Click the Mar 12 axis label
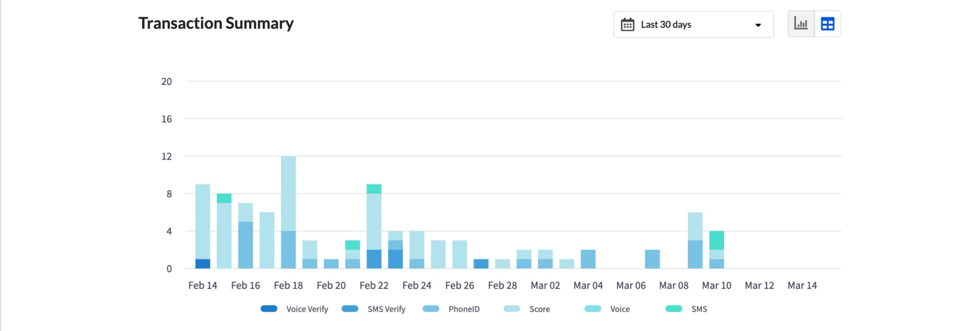This screenshot has height=331, width=980. (759, 285)
